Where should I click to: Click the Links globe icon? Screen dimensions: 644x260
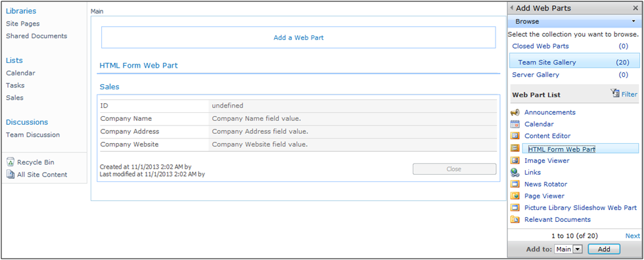(x=515, y=173)
